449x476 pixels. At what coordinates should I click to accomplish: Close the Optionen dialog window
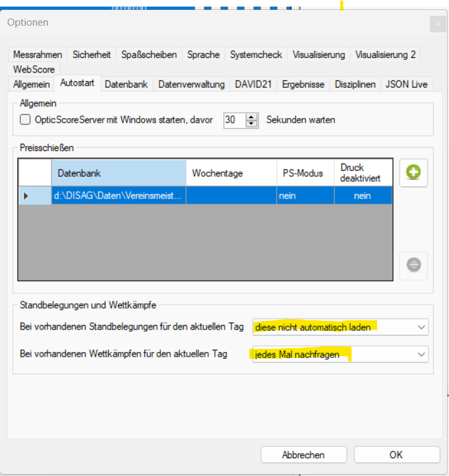(437, 24)
